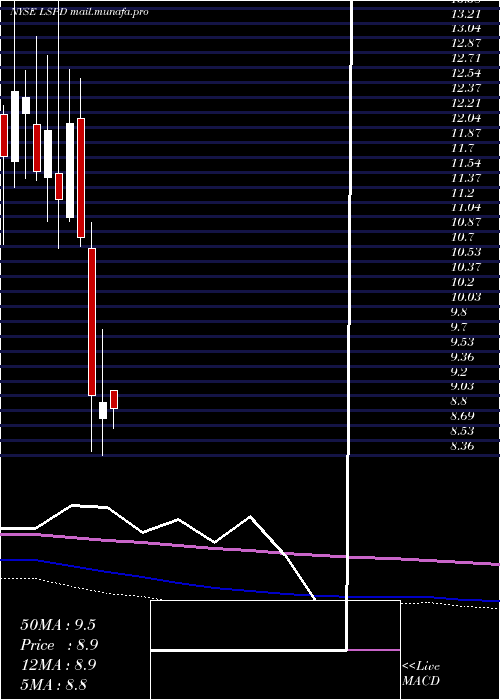Click the '5MA : 8.8' moving average readout

[x=54, y=685]
